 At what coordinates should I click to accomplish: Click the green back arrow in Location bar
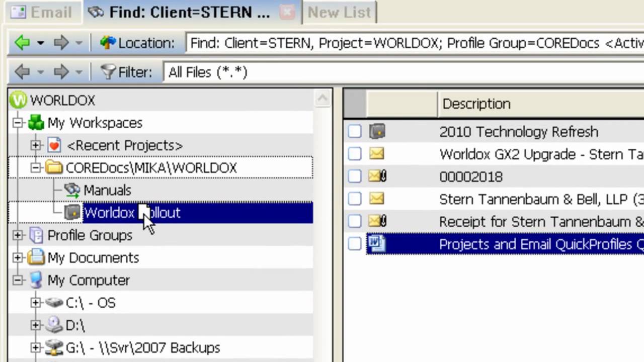tap(22, 43)
